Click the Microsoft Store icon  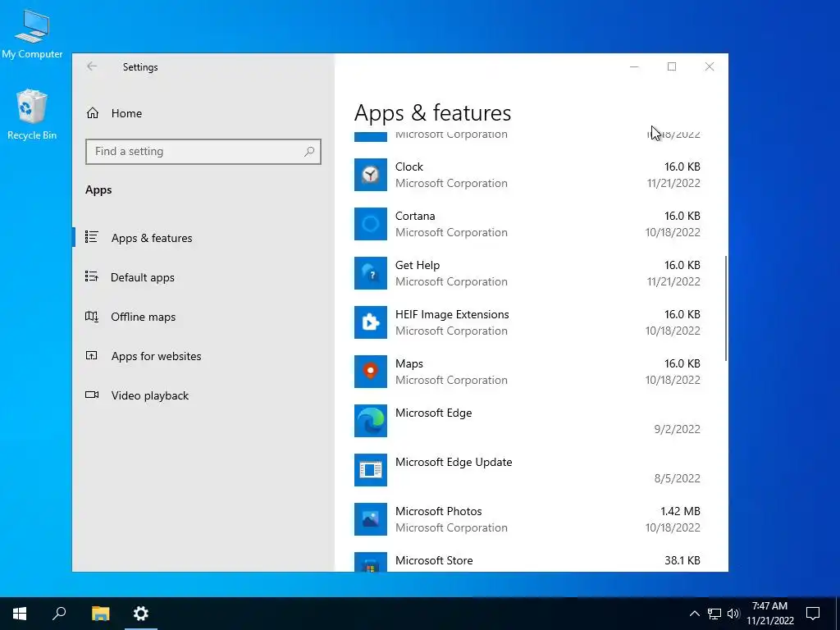tap(370, 562)
